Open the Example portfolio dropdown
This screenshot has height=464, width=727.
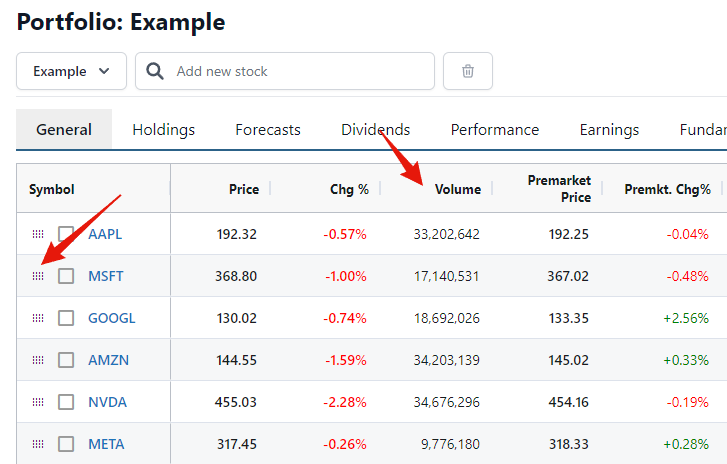(71, 71)
